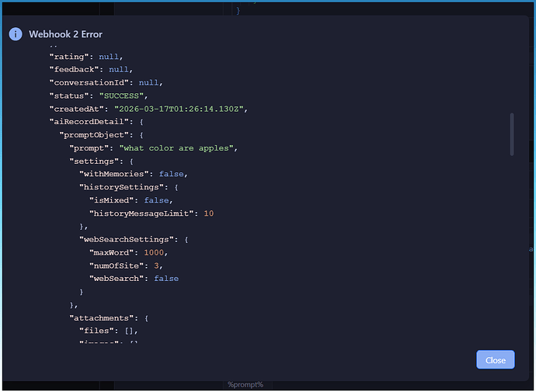Click the "settings" key
Image resolution: width=536 pixels, height=392 pixels.
pos(93,161)
